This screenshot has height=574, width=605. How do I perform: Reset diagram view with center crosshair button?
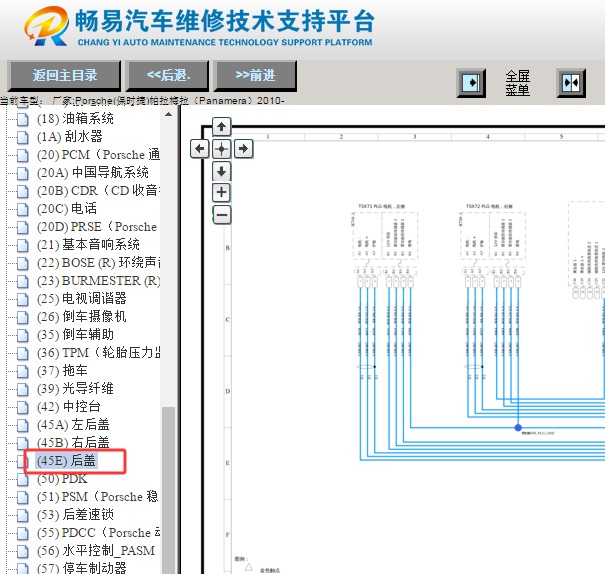pyautogui.click(x=221, y=149)
